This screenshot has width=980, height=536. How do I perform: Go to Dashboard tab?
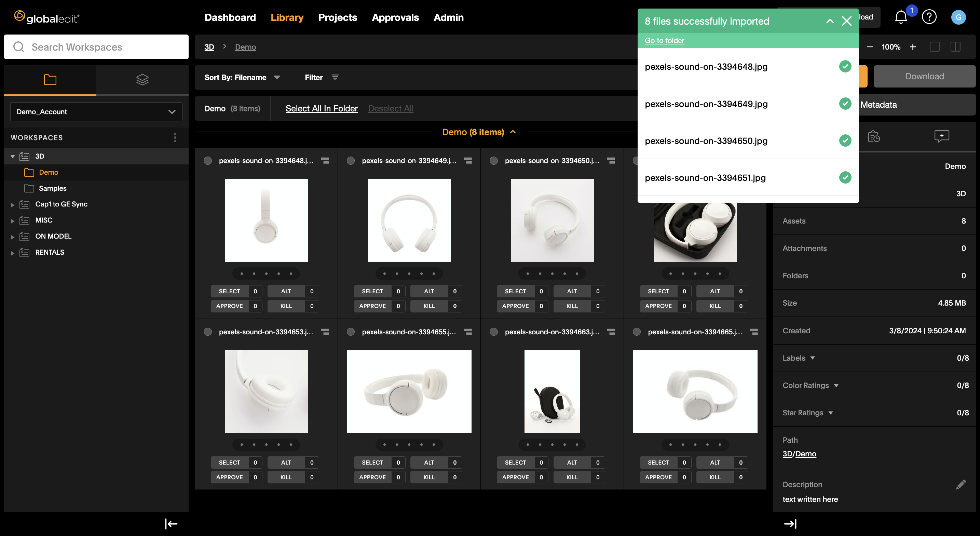(x=230, y=17)
